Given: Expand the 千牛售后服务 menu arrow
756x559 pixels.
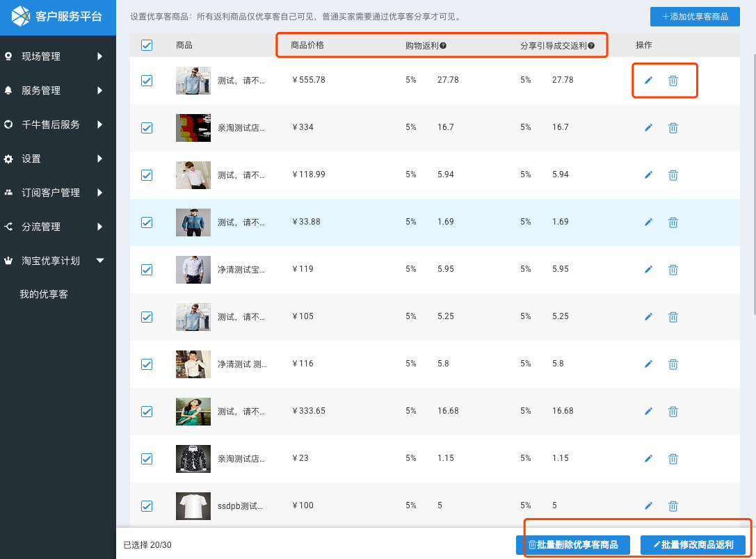Looking at the screenshot, I should [x=100, y=124].
